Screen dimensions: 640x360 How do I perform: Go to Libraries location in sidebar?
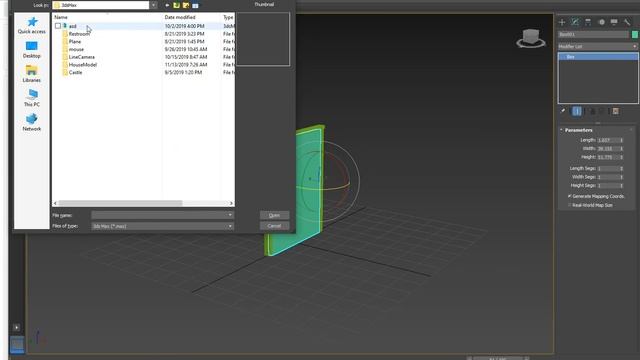coord(31,74)
